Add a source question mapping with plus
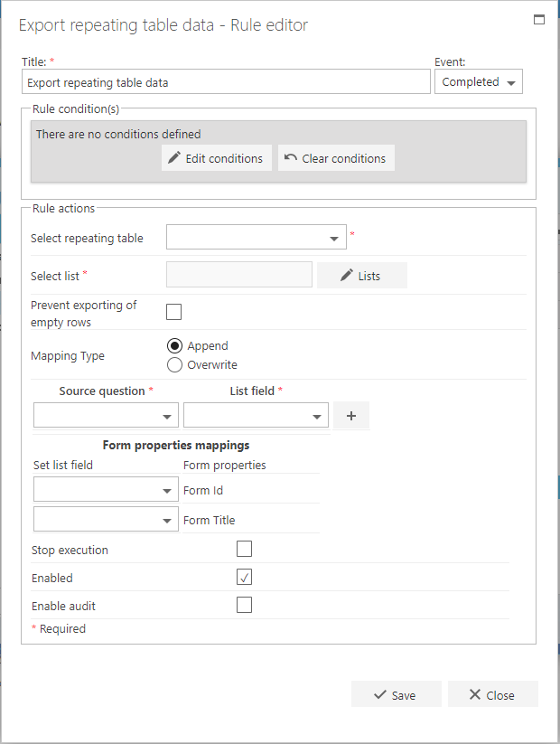 [x=350, y=416]
